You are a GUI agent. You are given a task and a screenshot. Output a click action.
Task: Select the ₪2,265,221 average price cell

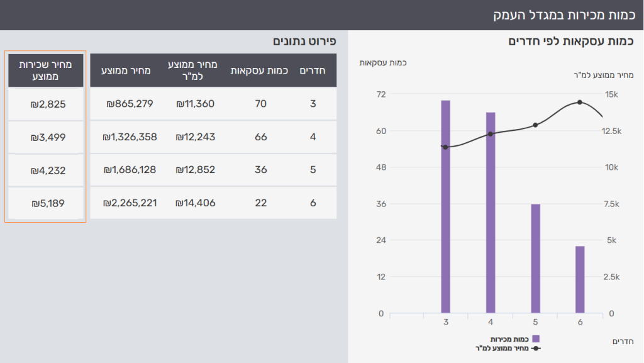(130, 203)
